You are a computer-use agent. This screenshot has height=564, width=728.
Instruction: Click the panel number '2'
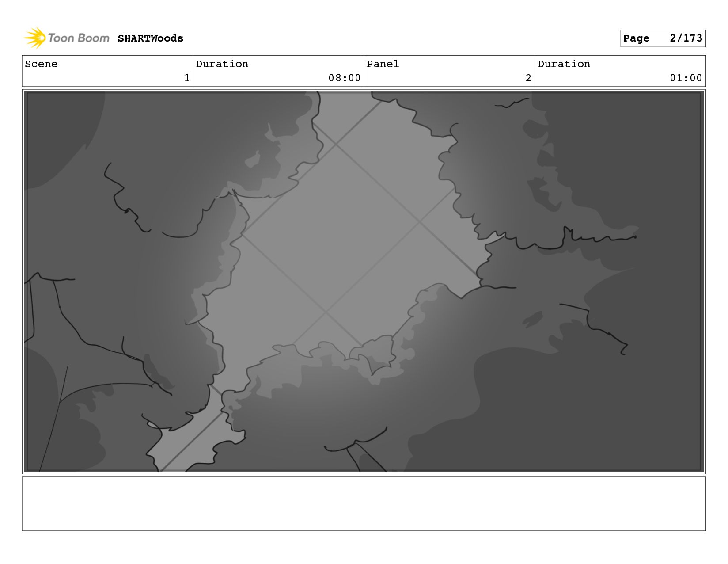528,78
